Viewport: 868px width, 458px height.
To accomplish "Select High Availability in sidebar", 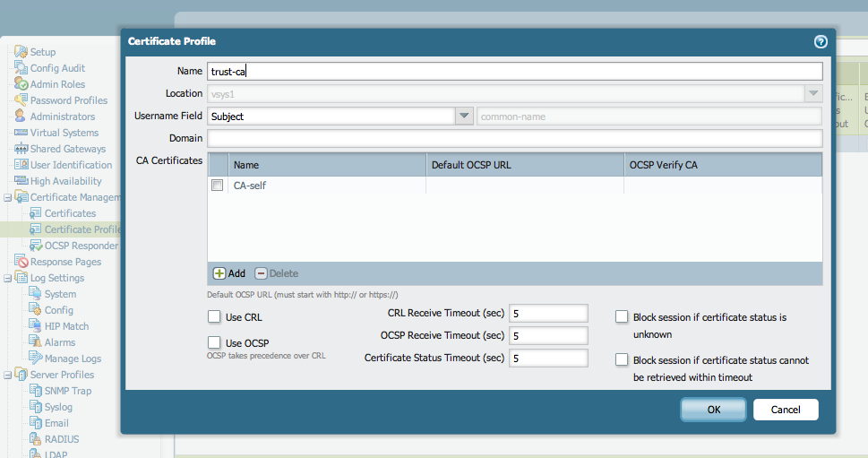I will pos(65,181).
